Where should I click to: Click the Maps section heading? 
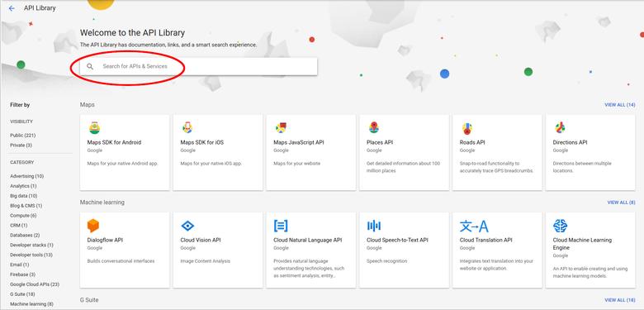(x=87, y=105)
